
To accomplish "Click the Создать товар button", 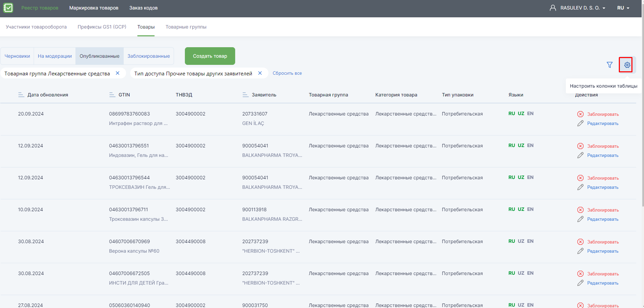I will pos(210,56).
